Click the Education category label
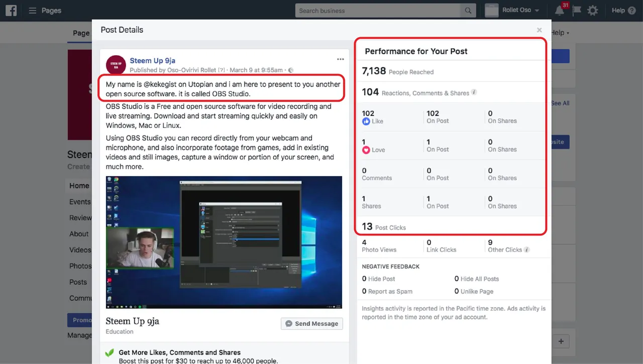This screenshot has height=364, width=643. (x=120, y=332)
